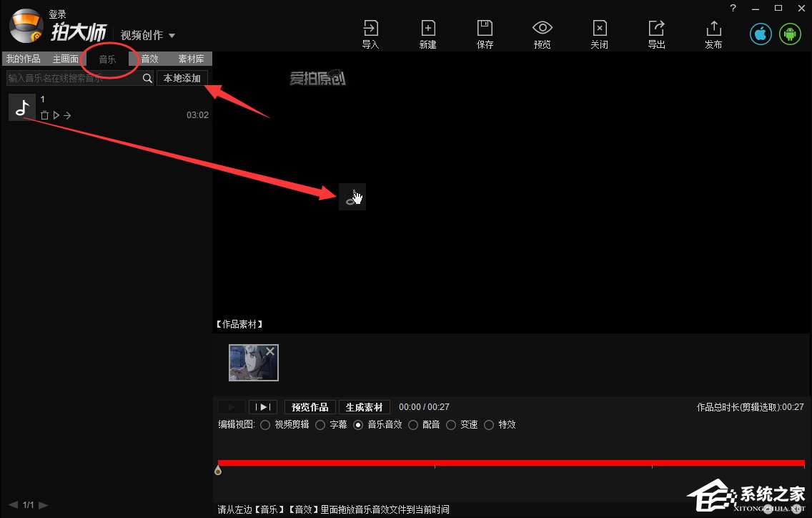Click the music name search input field
Screen dimensions: 812x518
pos(74,78)
